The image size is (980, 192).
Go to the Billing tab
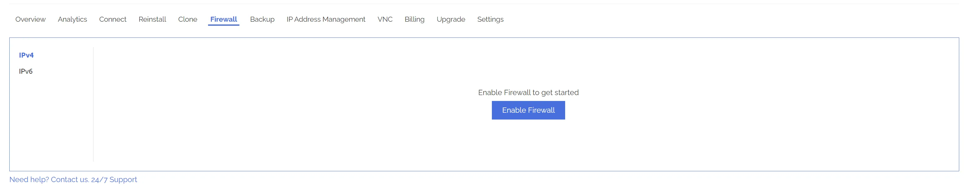point(414,19)
